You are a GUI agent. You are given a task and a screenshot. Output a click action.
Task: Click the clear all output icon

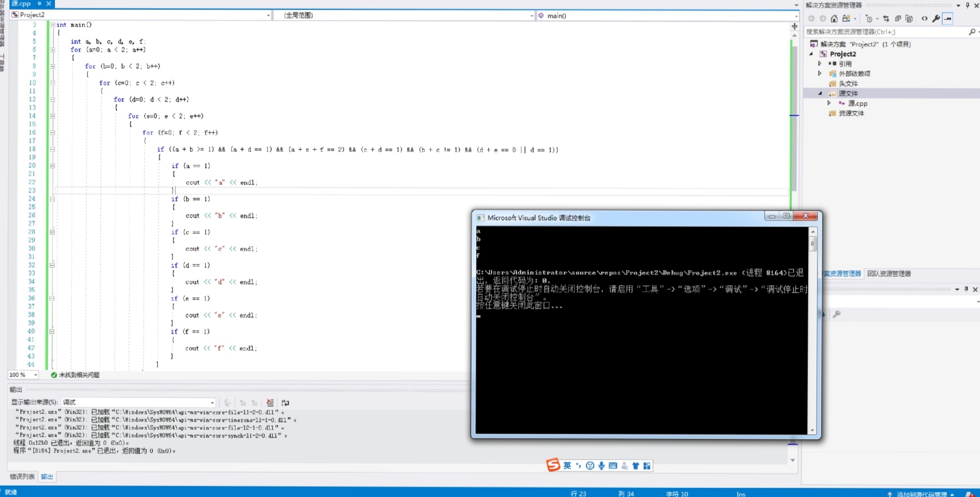click(270, 403)
